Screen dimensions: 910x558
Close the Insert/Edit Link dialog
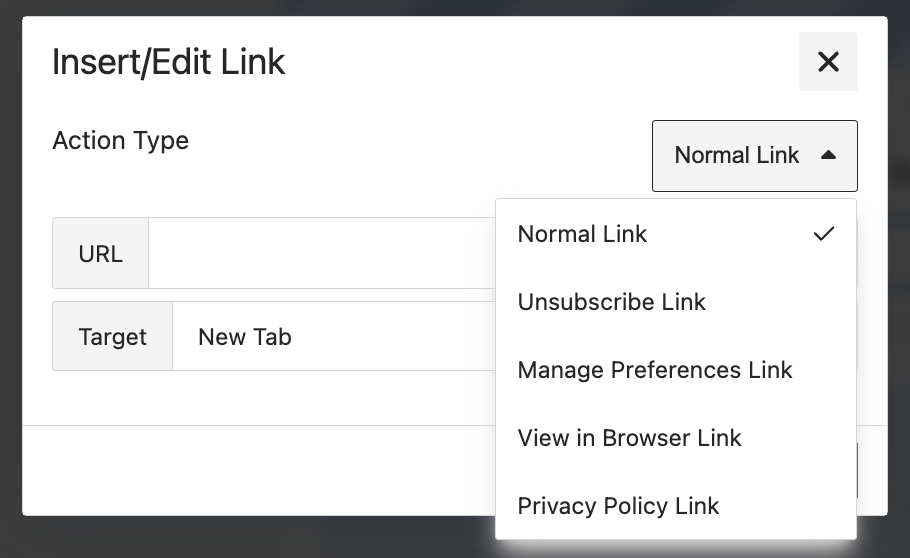tap(828, 62)
